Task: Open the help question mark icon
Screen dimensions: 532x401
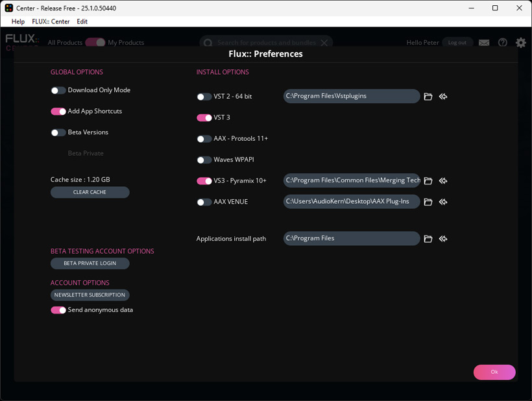Action: click(503, 42)
